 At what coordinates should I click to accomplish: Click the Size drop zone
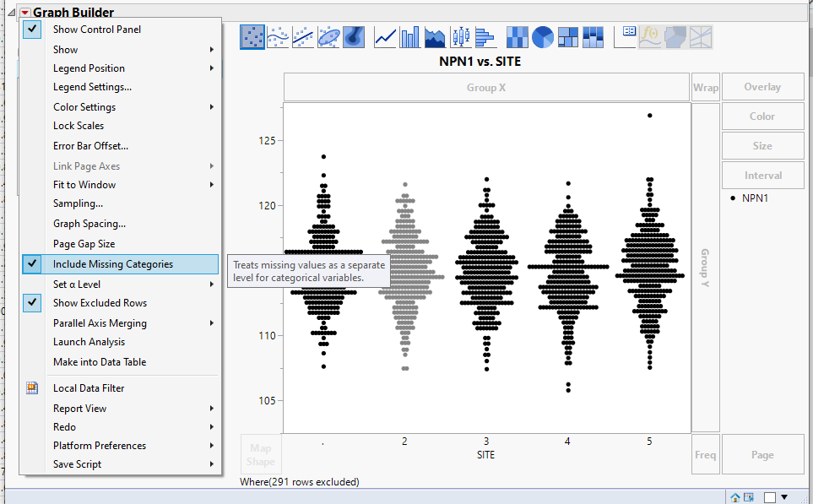(762, 146)
